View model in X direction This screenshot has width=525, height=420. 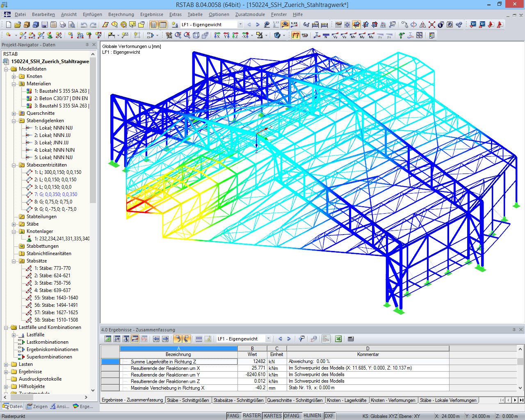tap(217, 35)
